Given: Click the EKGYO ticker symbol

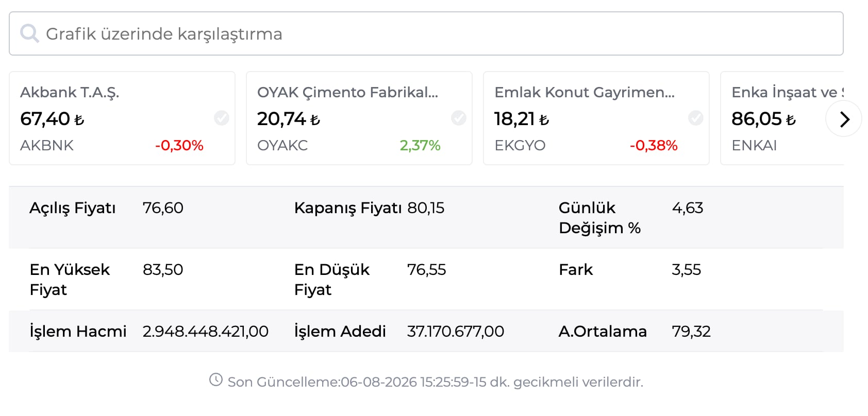Looking at the screenshot, I should click(x=520, y=145).
